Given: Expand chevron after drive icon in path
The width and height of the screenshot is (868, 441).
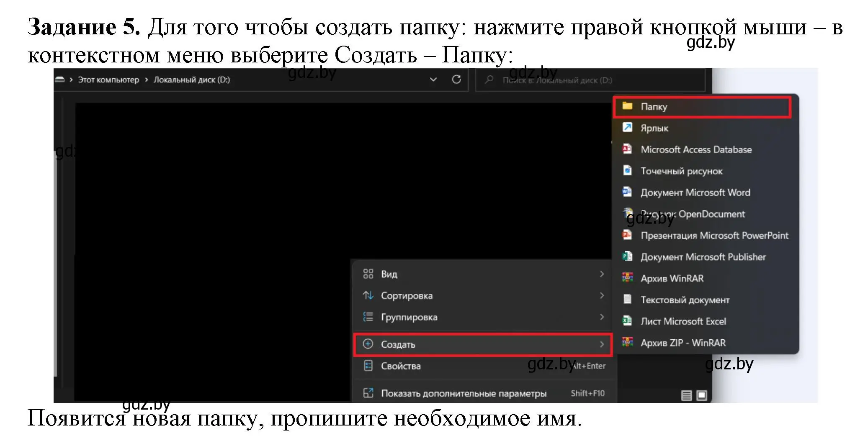Looking at the screenshot, I should click(x=71, y=80).
